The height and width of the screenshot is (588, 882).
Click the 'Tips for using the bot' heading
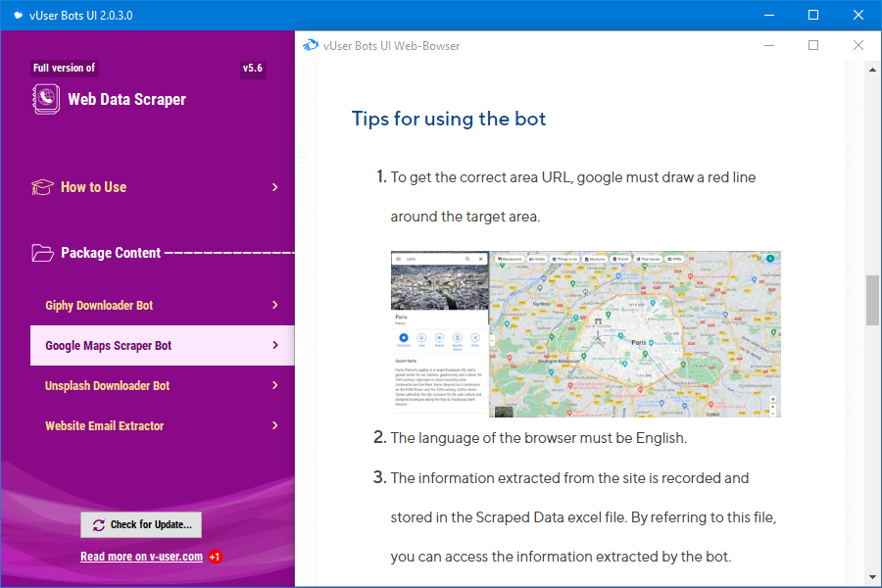click(x=449, y=120)
